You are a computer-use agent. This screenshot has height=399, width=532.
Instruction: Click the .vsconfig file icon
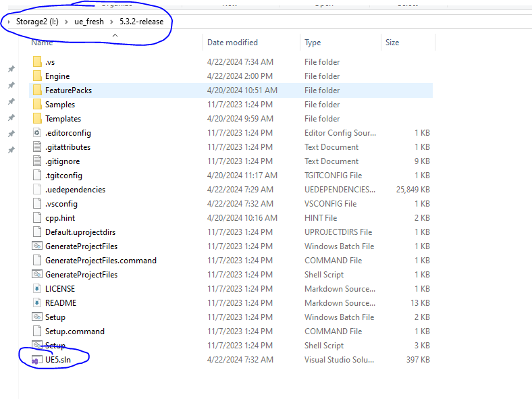click(37, 204)
